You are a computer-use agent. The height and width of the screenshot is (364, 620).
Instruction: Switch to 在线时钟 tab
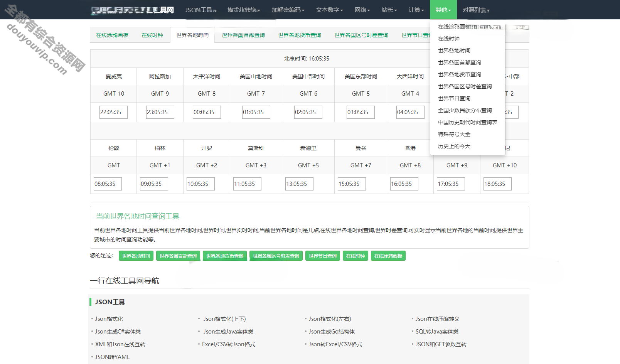coord(152,35)
